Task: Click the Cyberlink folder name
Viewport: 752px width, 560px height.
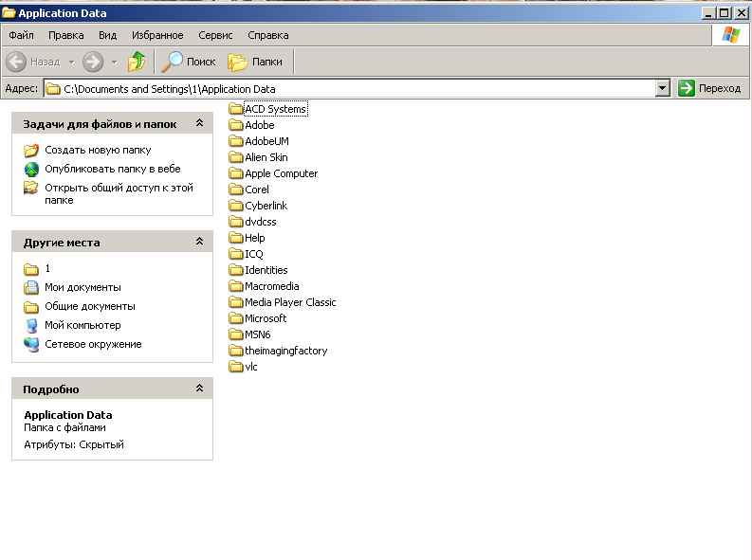Action: 266,206
